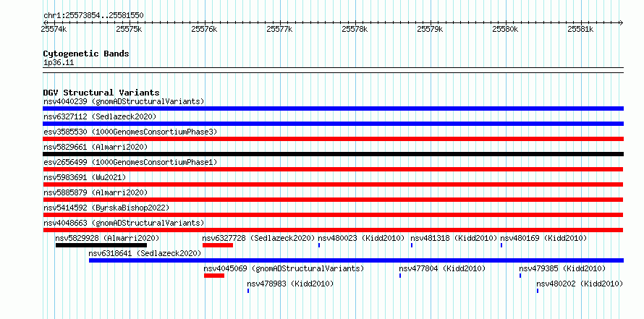Open the nsv5983691 (Wu2021) label
Viewport: 644px width, 319px height.
[x=85, y=177]
